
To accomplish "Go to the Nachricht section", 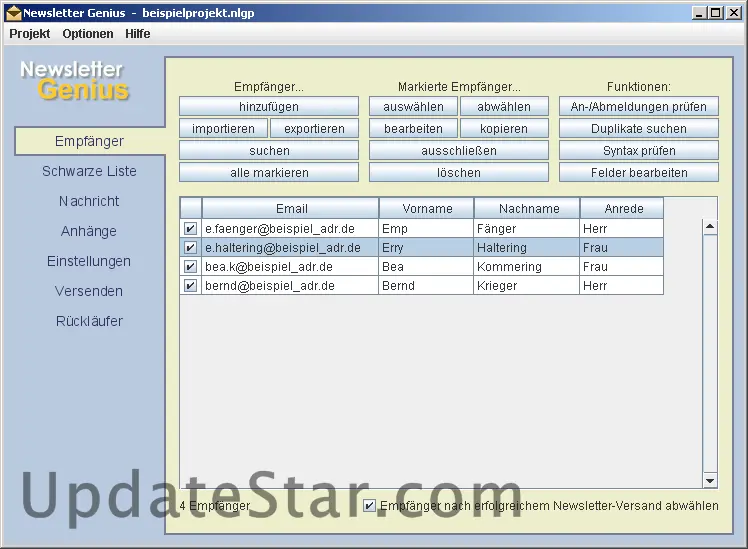I will pyautogui.click(x=89, y=201).
